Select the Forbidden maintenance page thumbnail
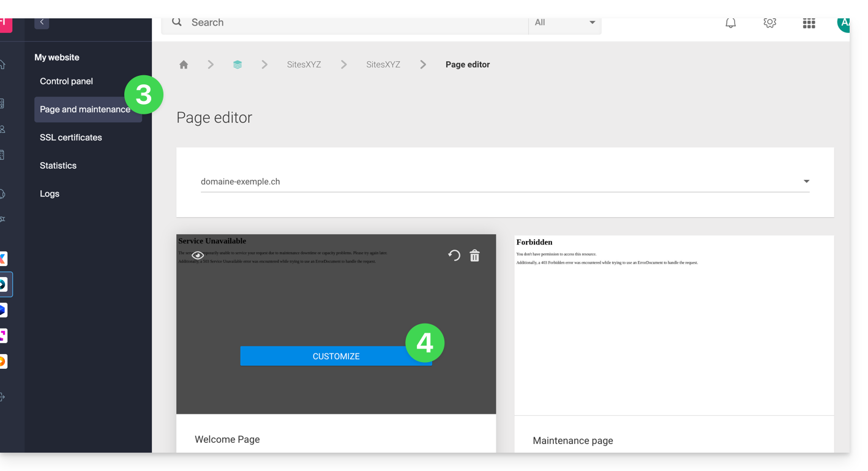The image size is (868, 471). [673, 325]
